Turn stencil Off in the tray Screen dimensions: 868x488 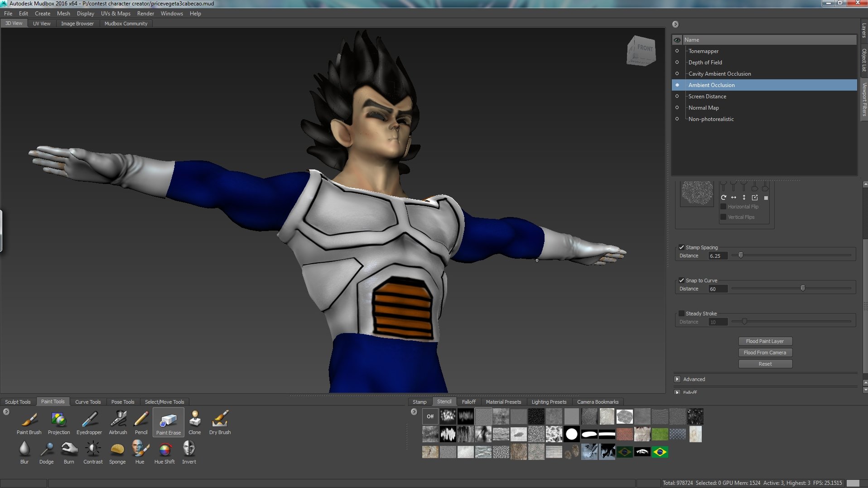[430, 416]
